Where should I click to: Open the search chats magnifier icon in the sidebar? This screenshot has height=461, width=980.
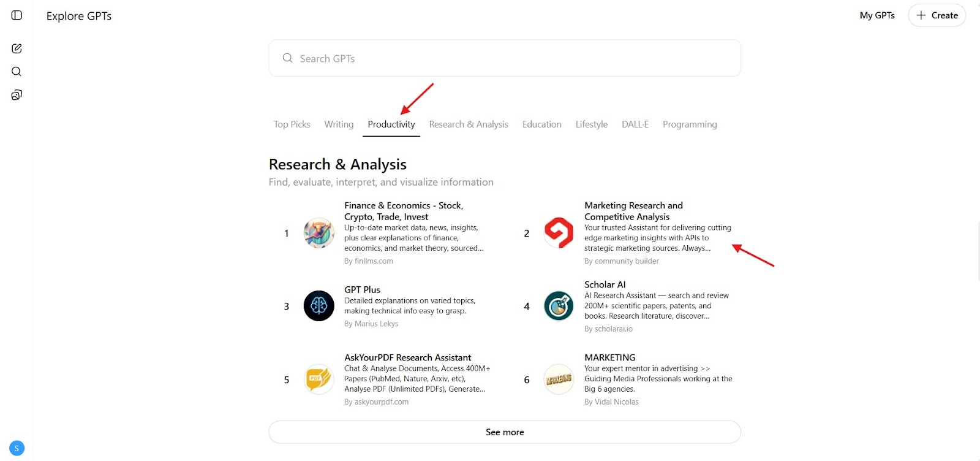[x=17, y=72]
